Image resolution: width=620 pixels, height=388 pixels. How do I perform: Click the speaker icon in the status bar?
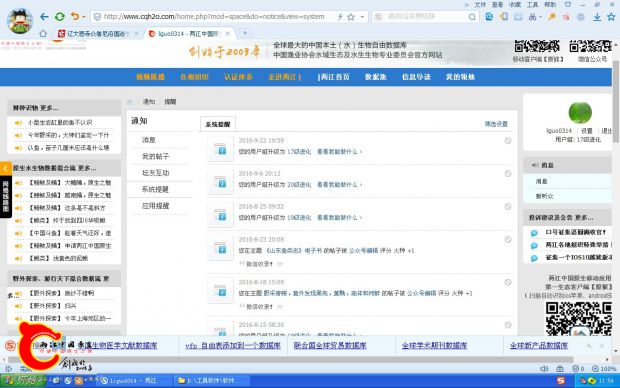tap(544, 369)
